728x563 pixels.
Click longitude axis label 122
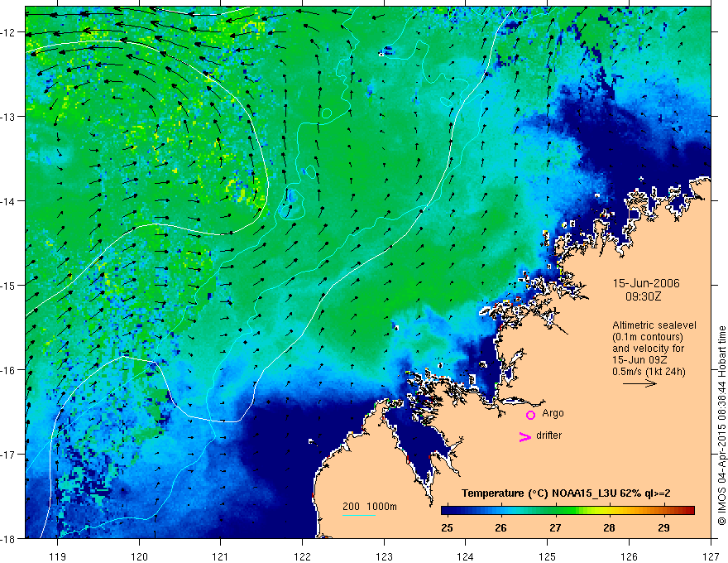[x=302, y=556]
